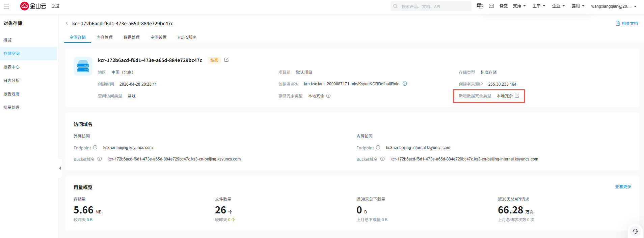
Task: Go back using the arrow beside bucket name
Action: [67, 23]
